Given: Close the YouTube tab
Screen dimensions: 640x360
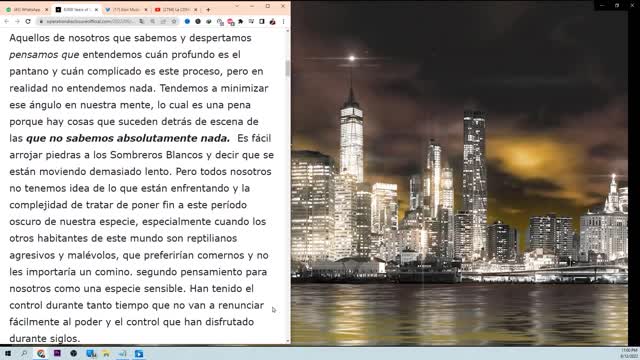Looking at the screenshot, I should tap(196, 9).
